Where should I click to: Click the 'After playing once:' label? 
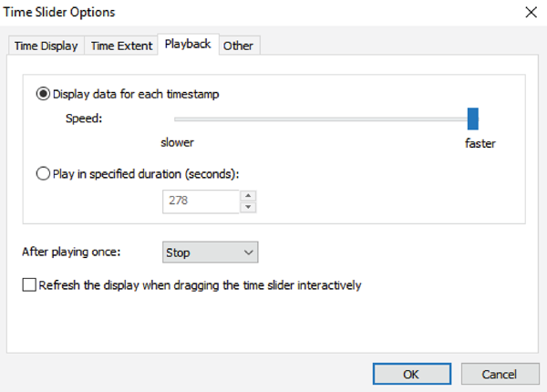pos(71,252)
